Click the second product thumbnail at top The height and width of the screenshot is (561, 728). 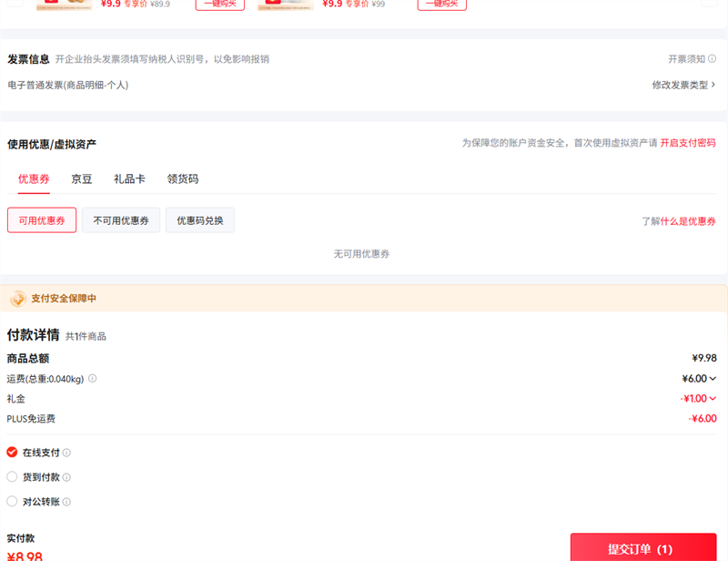(x=285, y=5)
